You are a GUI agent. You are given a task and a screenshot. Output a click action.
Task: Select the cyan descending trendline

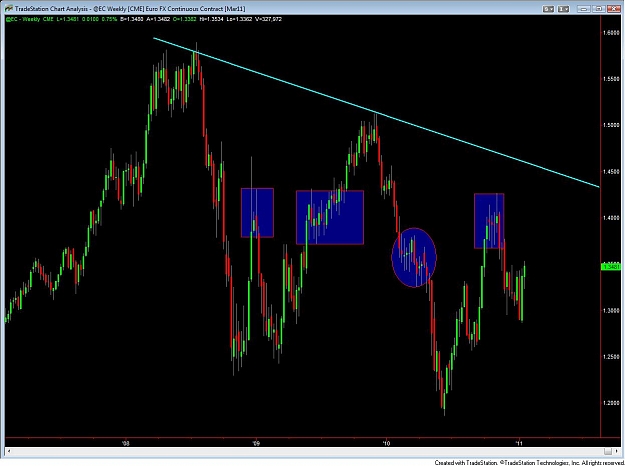[375, 112]
